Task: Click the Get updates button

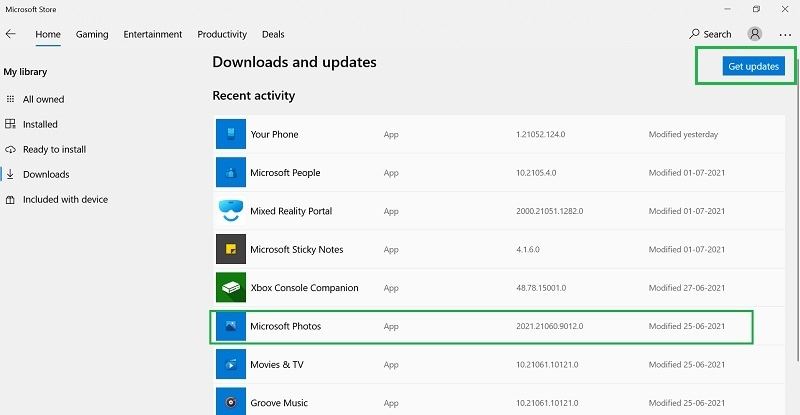Action: [753, 66]
